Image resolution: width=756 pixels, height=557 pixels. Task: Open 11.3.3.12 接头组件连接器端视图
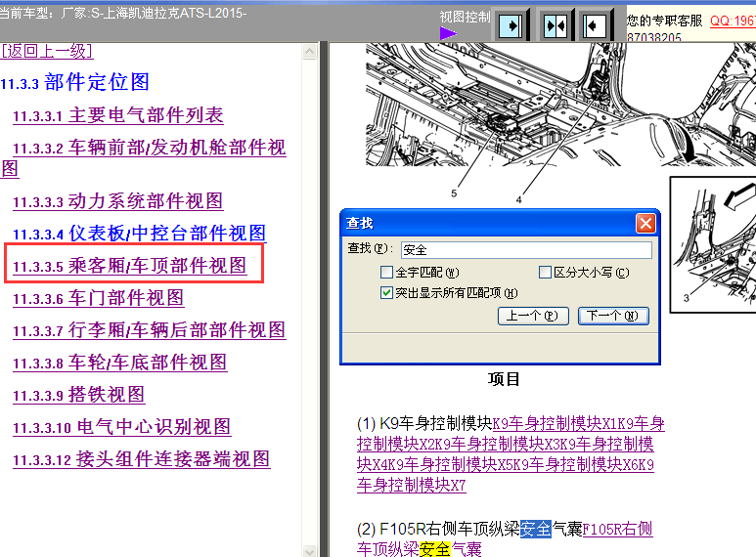[141, 459]
